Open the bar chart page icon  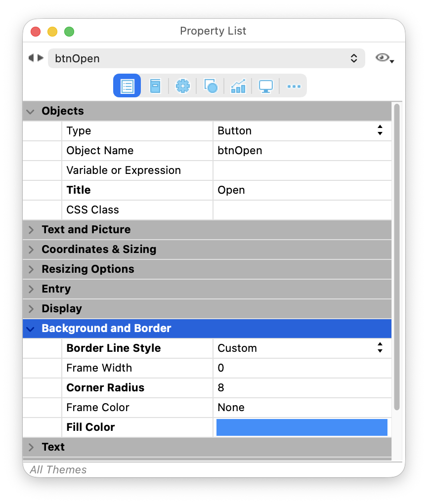coord(238,86)
